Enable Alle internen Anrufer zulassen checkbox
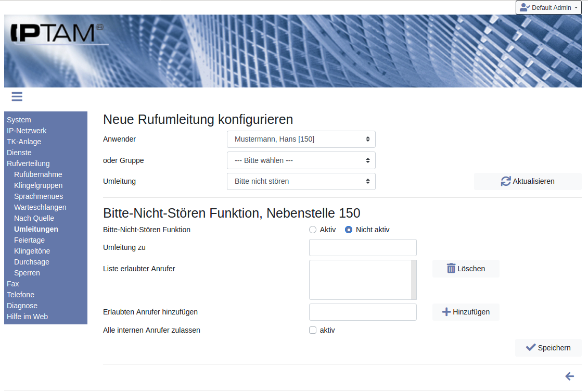588x391 pixels. pyautogui.click(x=313, y=330)
